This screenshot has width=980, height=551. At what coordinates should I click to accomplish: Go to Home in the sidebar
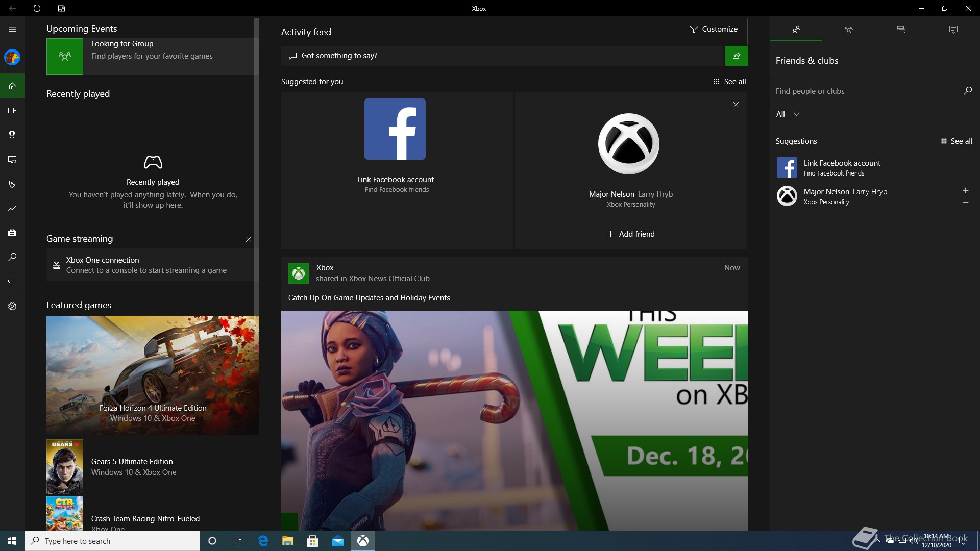[x=12, y=86]
